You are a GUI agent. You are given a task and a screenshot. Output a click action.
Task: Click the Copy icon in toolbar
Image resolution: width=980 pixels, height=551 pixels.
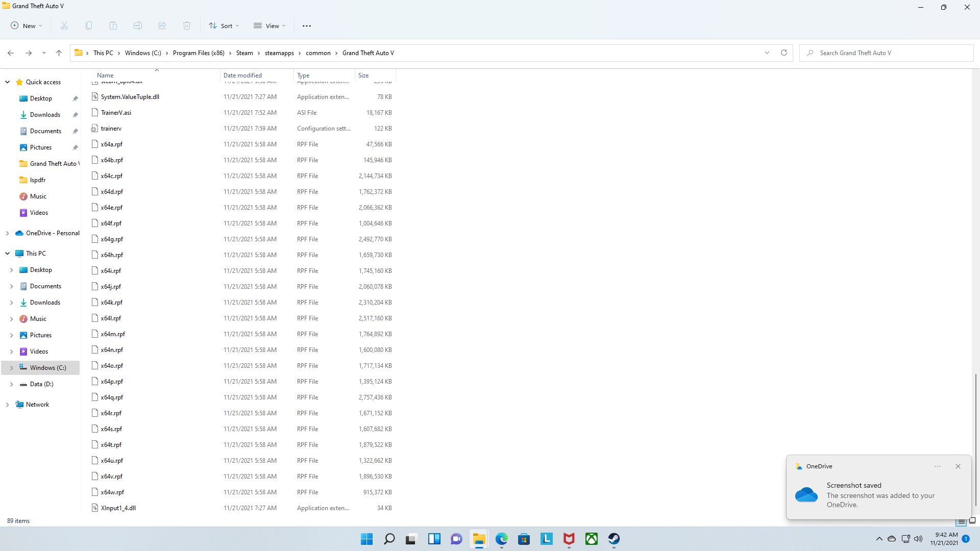(89, 26)
